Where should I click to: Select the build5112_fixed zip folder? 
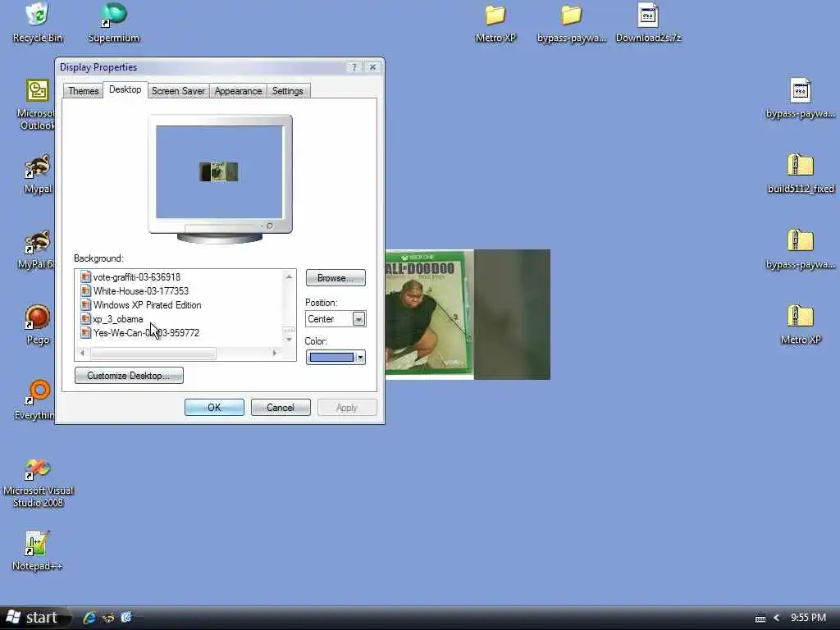801,174
